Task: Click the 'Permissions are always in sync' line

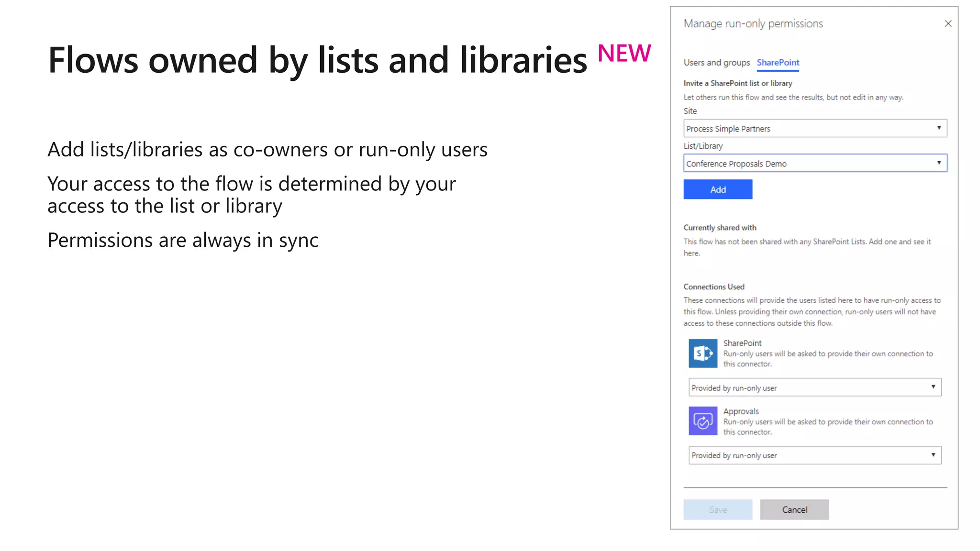Action: (183, 240)
